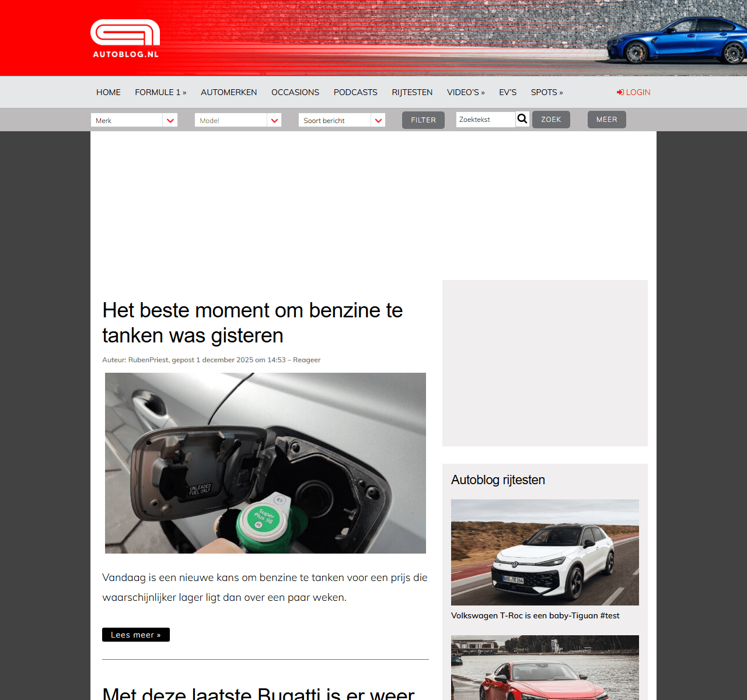Open the Volkswagen T-Roc test thumbnail
The height and width of the screenshot is (700, 747).
click(x=545, y=552)
